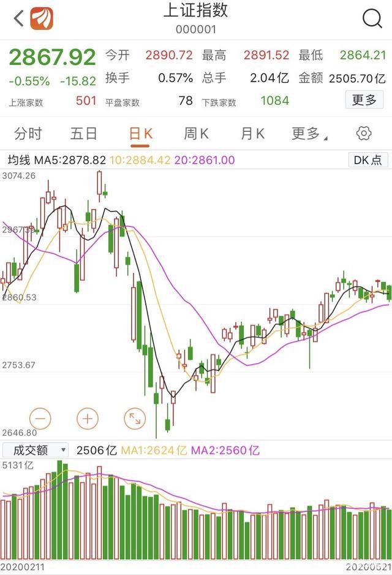Toggle the DK点 indicator
The width and height of the screenshot is (392, 575).
(367, 160)
